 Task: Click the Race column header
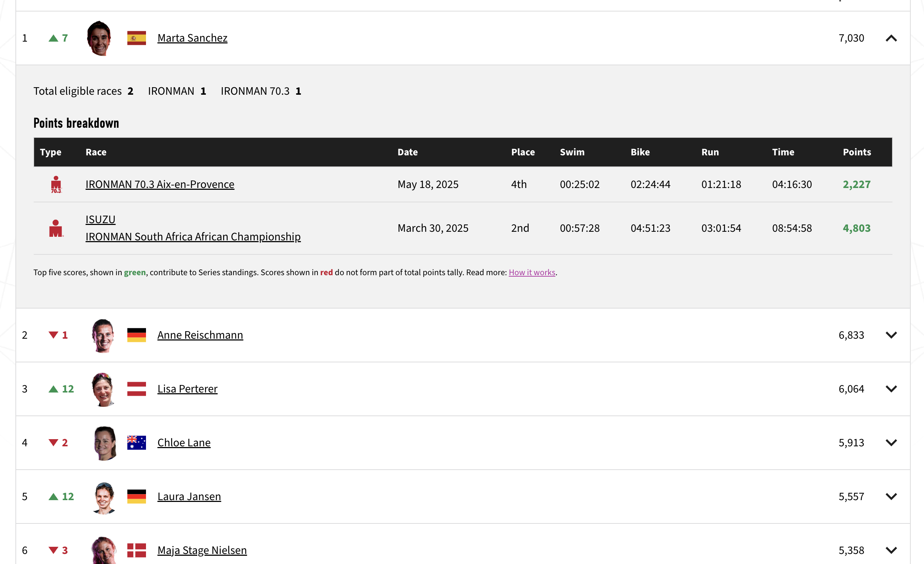(x=96, y=152)
